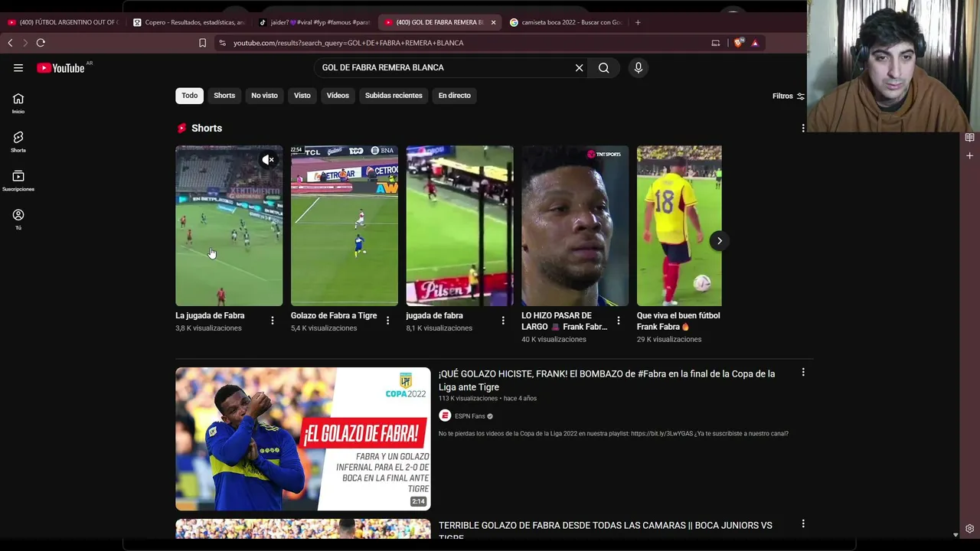Open the Filtros filter menu

tap(788, 96)
